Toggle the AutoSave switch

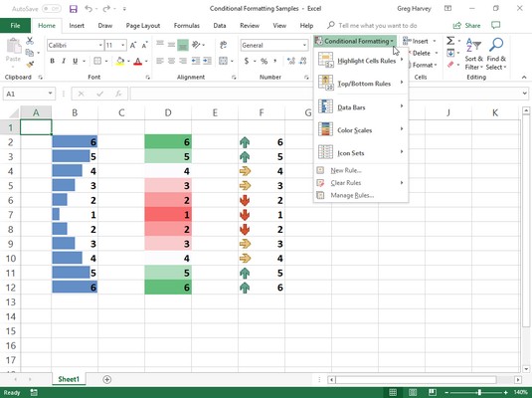click(52, 9)
